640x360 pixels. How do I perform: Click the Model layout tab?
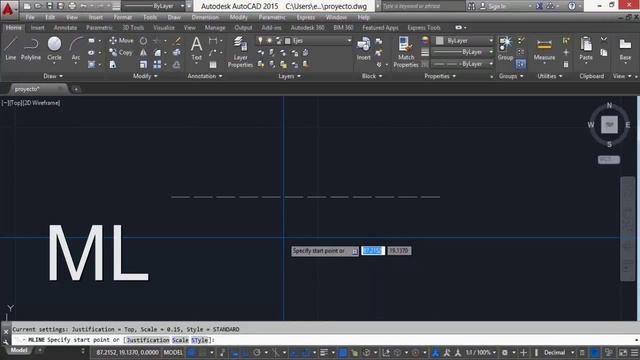19,350
